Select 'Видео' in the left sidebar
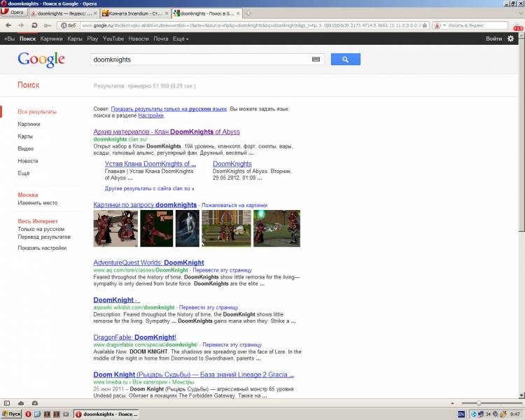Image resolution: width=525 pixels, height=420 pixels. click(x=25, y=148)
